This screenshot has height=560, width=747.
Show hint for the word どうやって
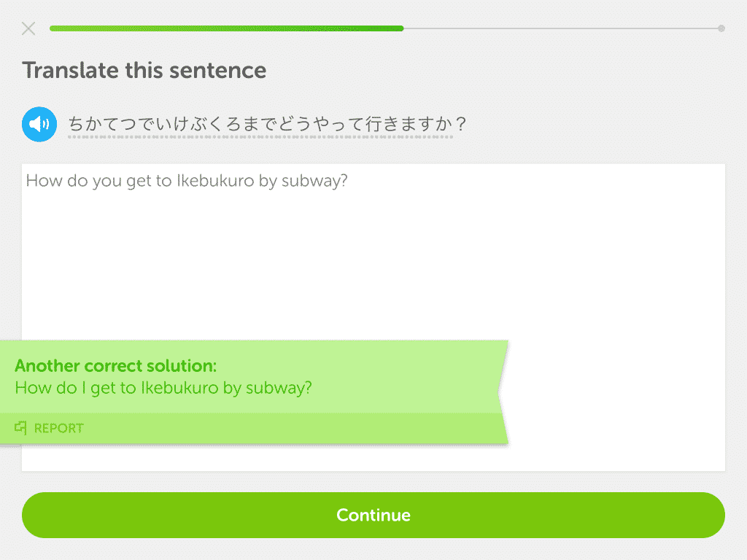pyautogui.click(x=321, y=124)
